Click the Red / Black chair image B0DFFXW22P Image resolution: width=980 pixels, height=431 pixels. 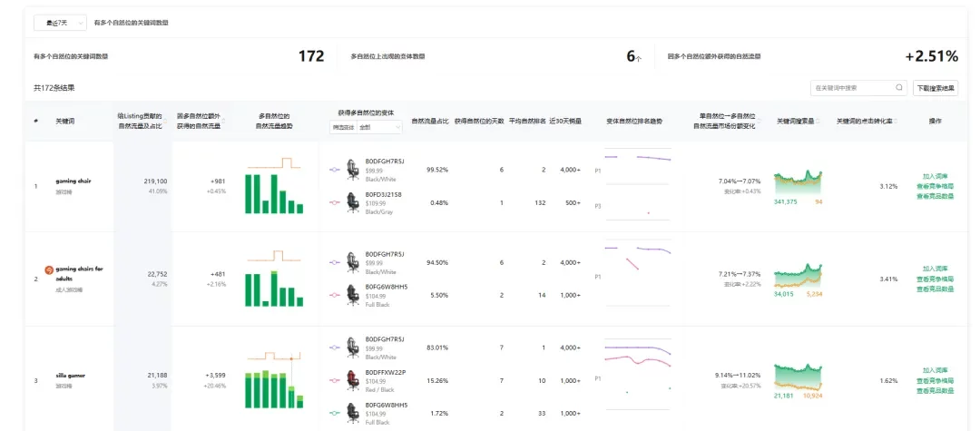click(351, 379)
